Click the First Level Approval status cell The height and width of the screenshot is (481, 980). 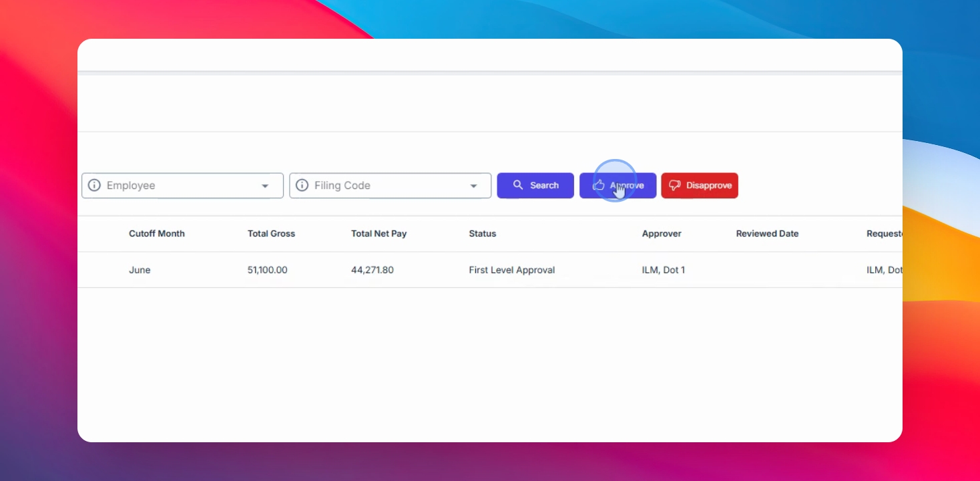512,270
